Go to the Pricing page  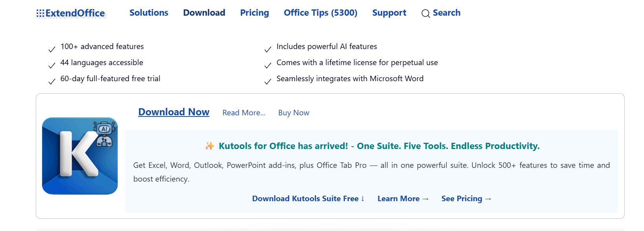[x=254, y=13]
